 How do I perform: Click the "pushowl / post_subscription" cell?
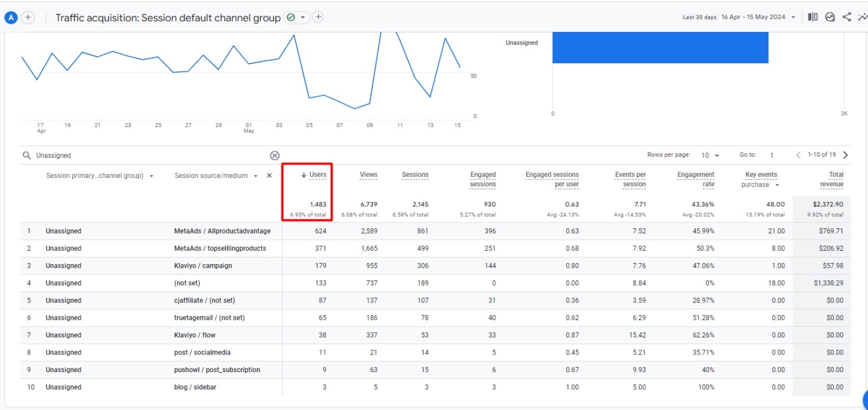pyautogui.click(x=217, y=370)
